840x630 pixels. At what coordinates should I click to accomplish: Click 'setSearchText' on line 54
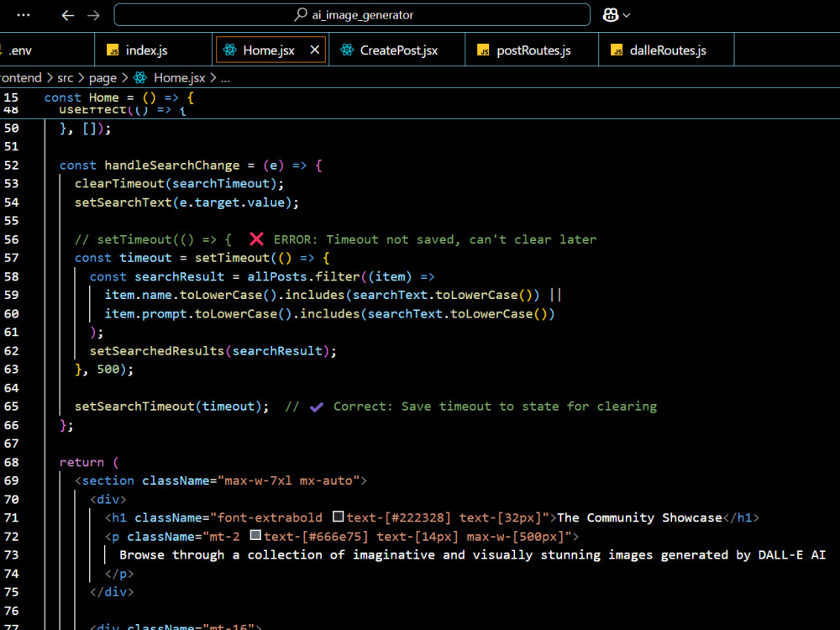click(x=123, y=202)
